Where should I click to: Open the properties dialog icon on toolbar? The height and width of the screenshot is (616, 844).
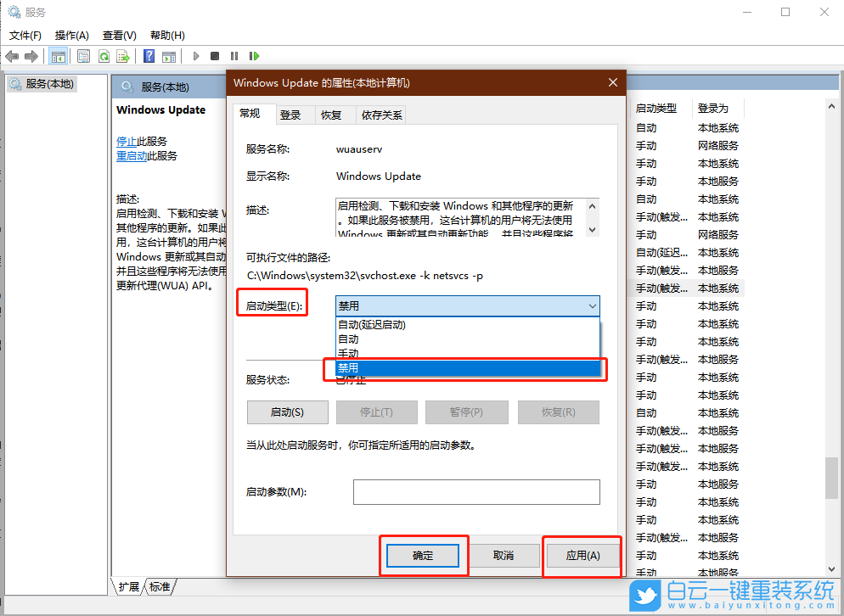[82, 56]
